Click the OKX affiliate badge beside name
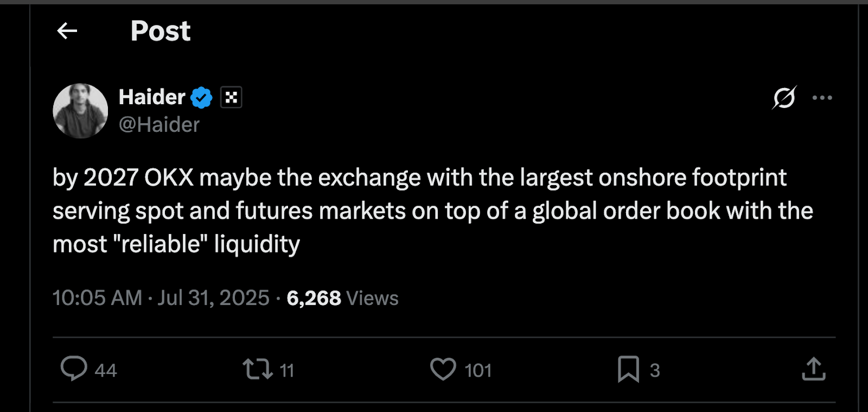868x412 pixels. coord(231,98)
